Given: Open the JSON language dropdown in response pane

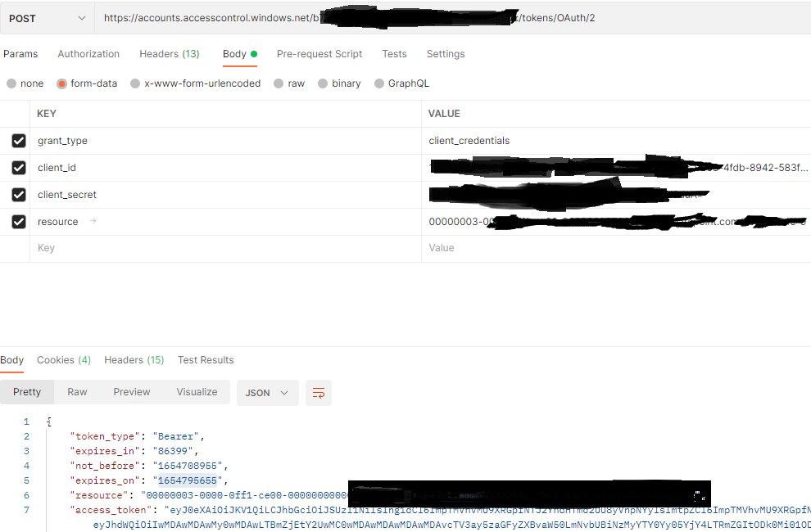Looking at the screenshot, I should tap(267, 393).
